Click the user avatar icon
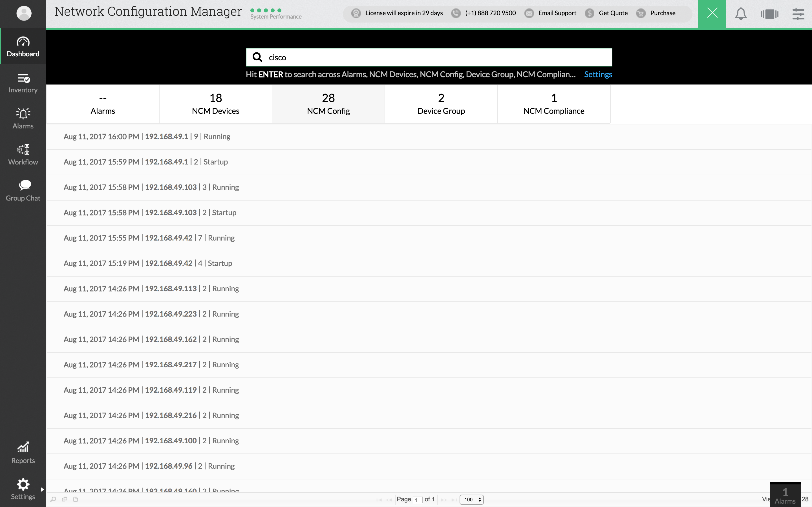The height and width of the screenshot is (507, 812). [23, 14]
